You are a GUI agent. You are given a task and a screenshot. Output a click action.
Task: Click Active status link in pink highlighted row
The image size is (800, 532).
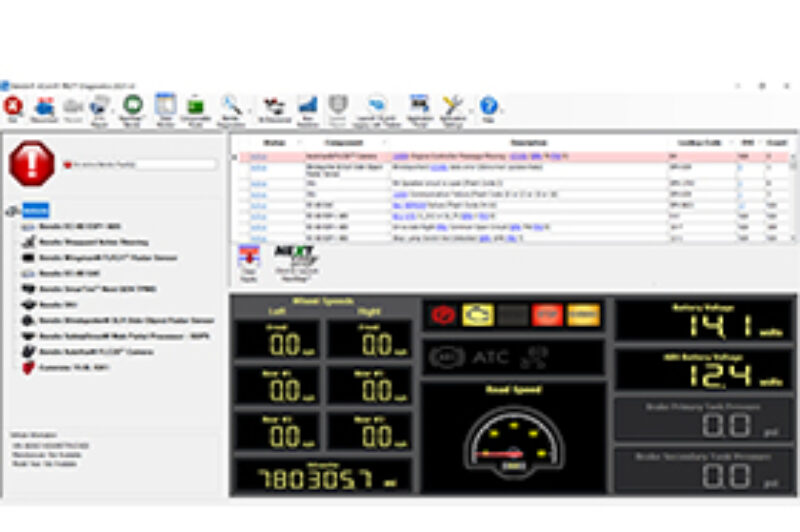(x=258, y=156)
